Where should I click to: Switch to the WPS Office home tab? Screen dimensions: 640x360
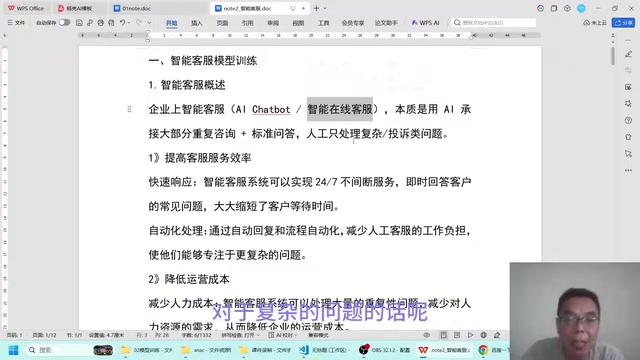tap(26, 8)
